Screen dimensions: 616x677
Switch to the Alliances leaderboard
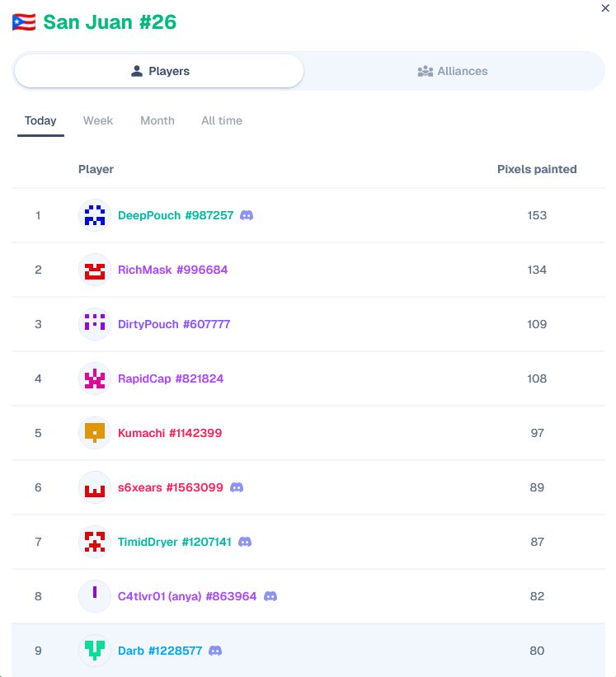coord(453,71)
